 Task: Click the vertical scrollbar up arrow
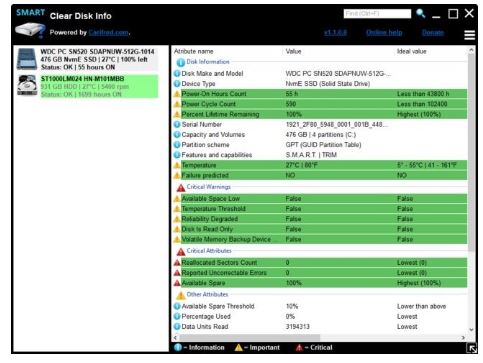click(x=471, y=50)
